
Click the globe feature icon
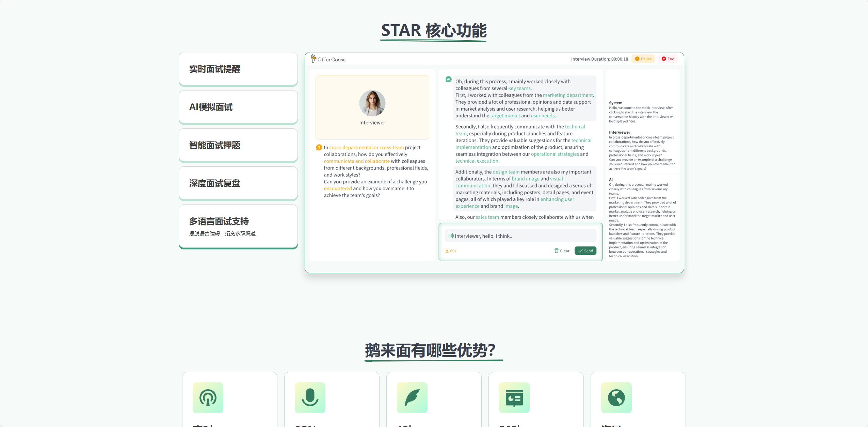[616, 398]
